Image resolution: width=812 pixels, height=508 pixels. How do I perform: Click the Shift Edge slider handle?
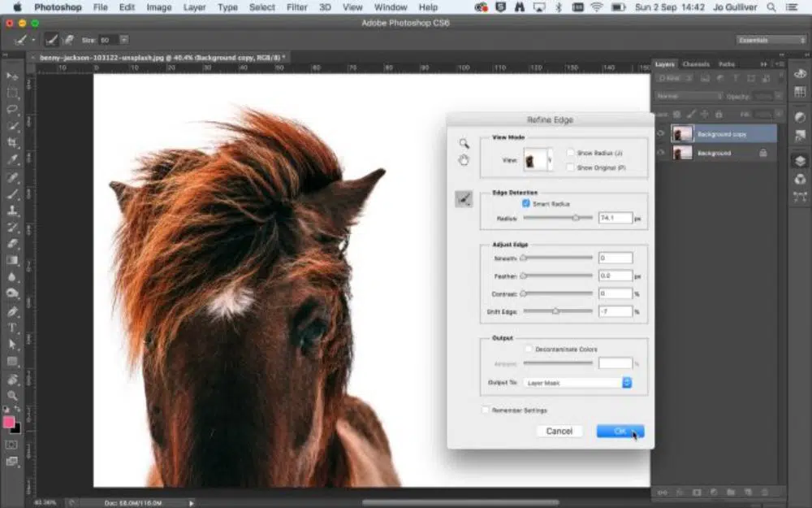coord(555,311)
